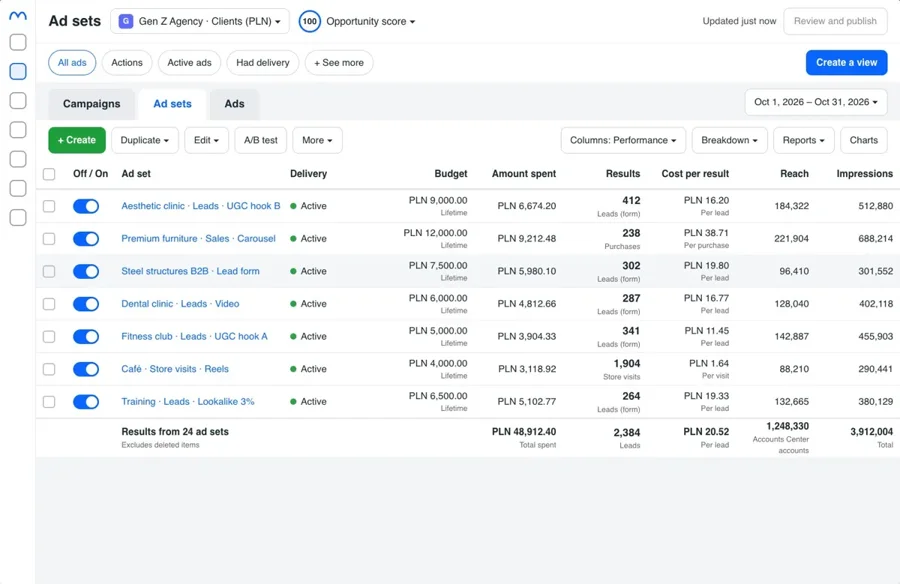Turn off the Premium furniture ad set toggle
This screenshot has height=584, width=900.
86,239
